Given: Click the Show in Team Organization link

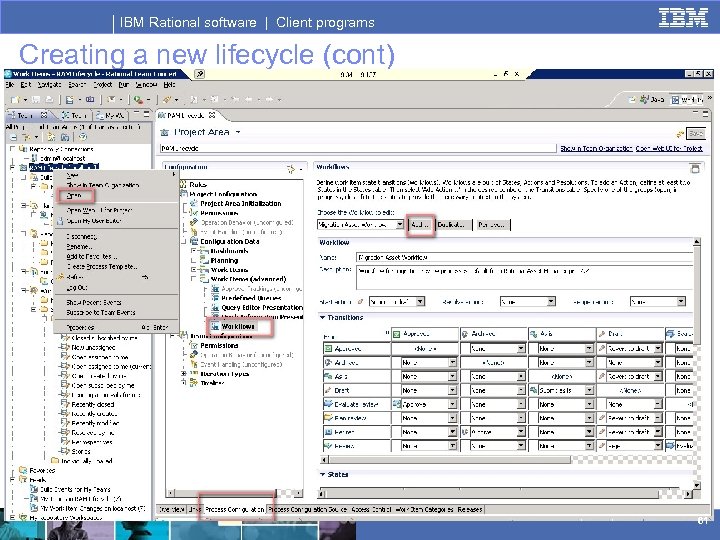Looking at the screenshot, I should (x=598, y=148).
